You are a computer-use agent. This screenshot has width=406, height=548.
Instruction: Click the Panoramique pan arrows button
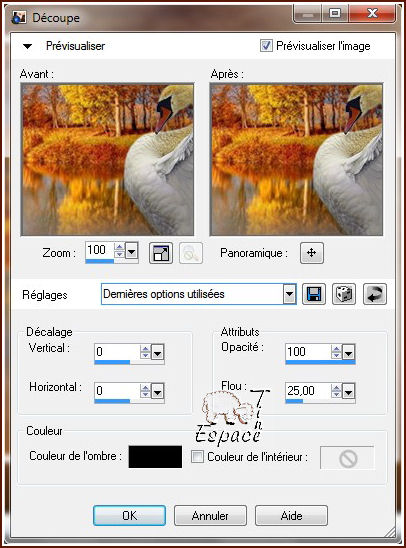coord(312,253)
